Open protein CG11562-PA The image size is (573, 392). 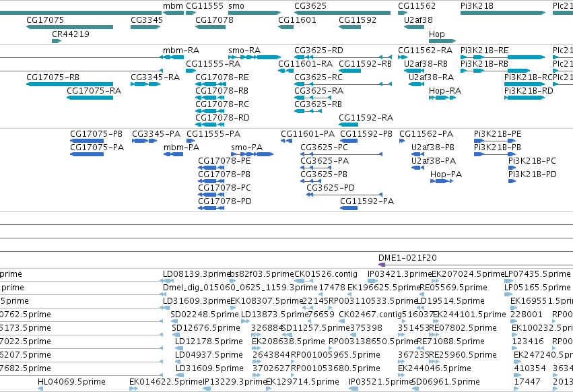[426, 134]
